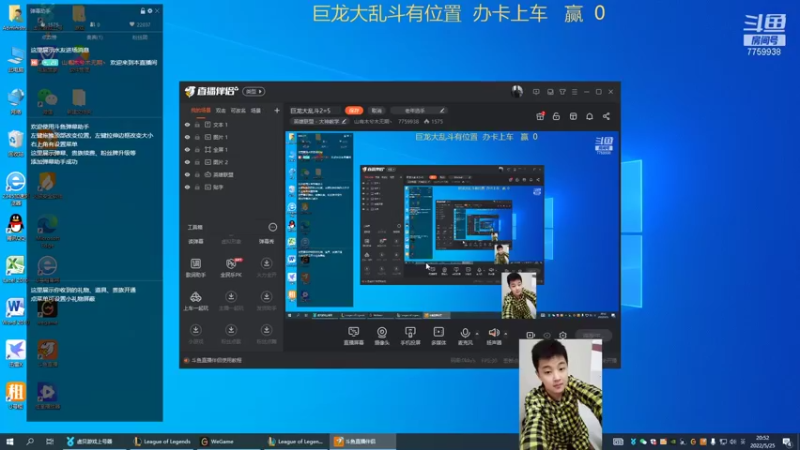The width and height of the screenshot is (800, 450).
Task: Click the start streaming button
Action: point(593,335)
